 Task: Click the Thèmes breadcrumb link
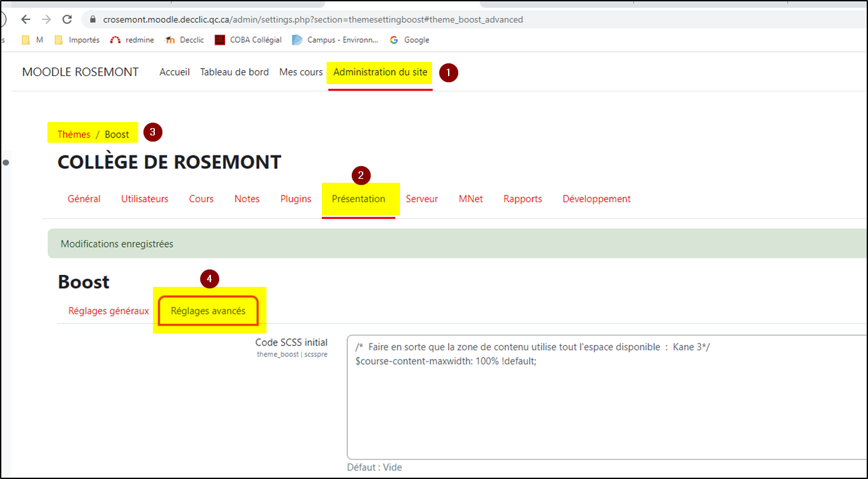[x=73, y=135]
